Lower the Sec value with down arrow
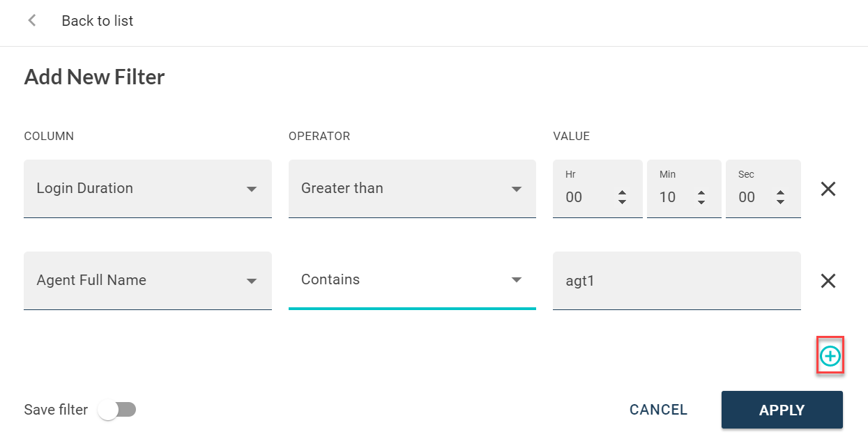 point(781,202)
